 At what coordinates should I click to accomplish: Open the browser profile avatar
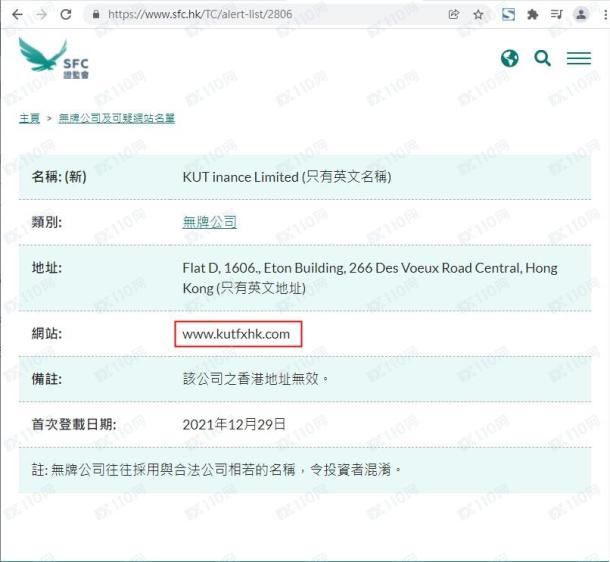click(581, 15)
